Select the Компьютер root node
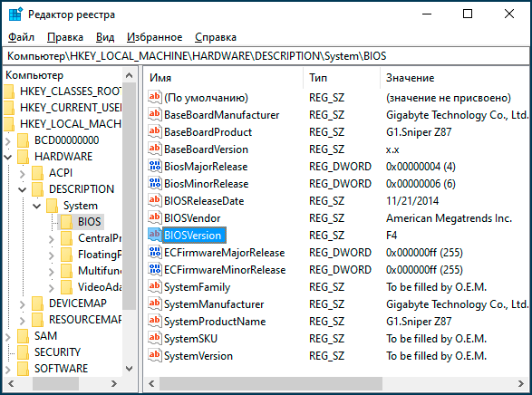The width and height of the screenshot is (532, 395). 34,75
